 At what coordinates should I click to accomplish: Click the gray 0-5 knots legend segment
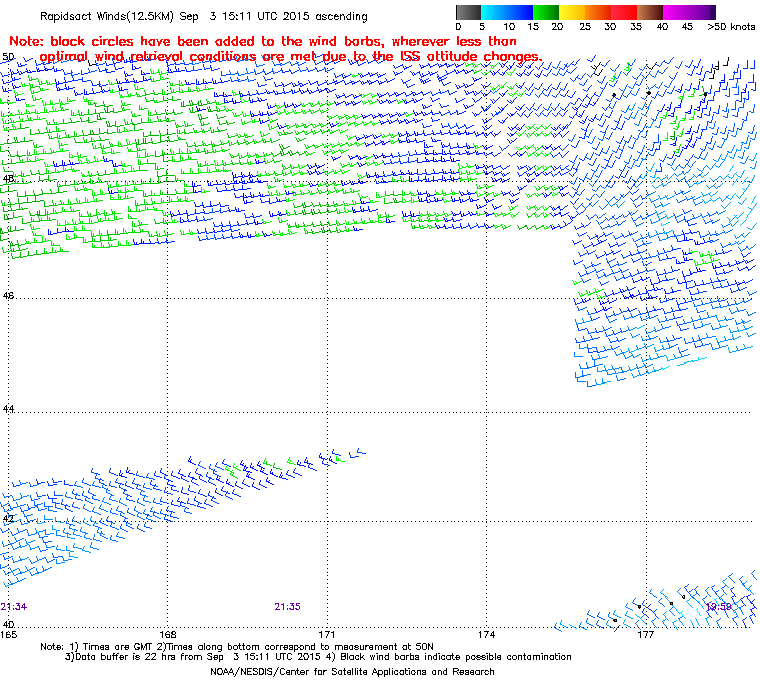[x=469, y=12]
